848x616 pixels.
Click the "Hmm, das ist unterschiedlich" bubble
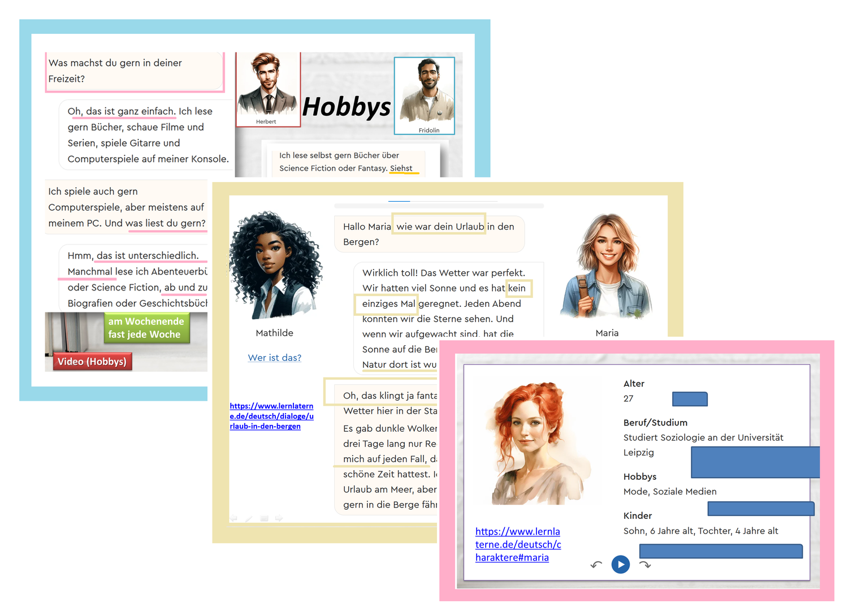tap(133, 279)
